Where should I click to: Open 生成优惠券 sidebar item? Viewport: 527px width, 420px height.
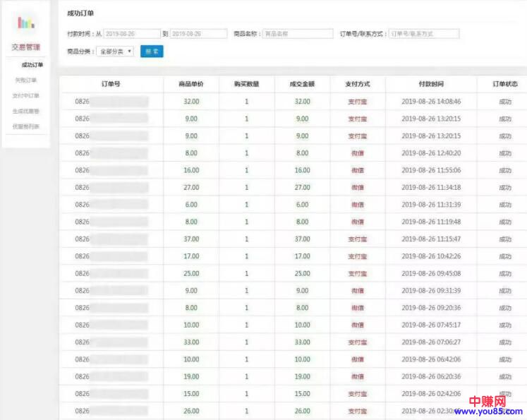(x=26, y=112)
